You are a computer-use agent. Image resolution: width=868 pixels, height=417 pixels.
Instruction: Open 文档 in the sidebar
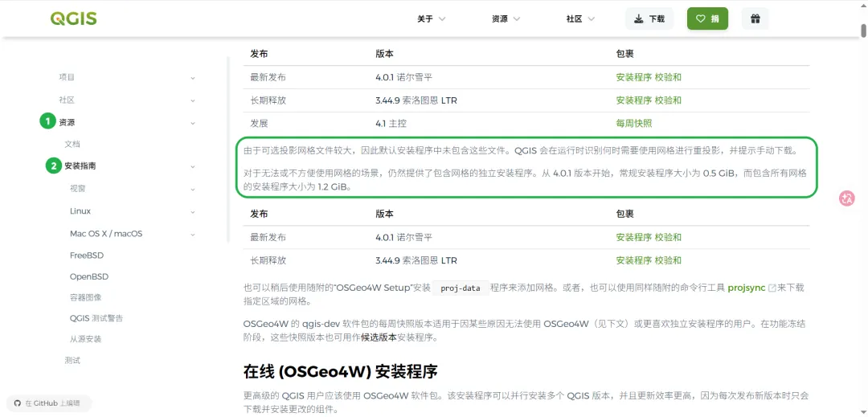pos(72,145)
